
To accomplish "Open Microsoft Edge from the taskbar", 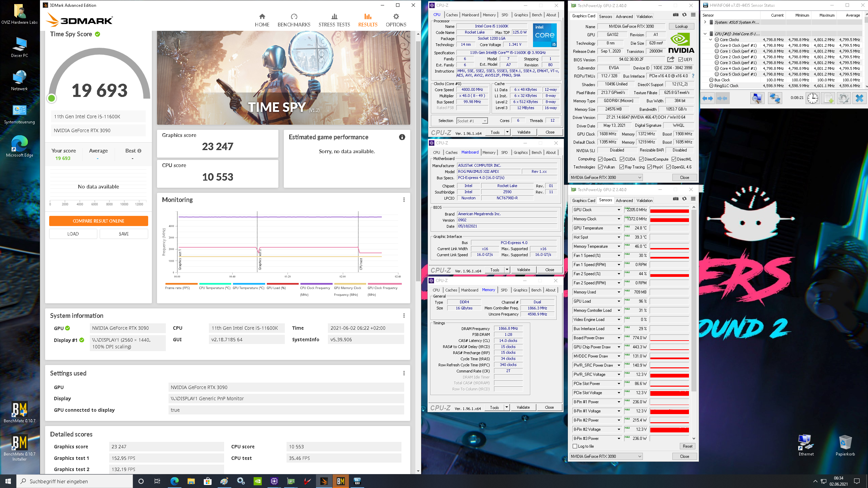I will point(174,481).
